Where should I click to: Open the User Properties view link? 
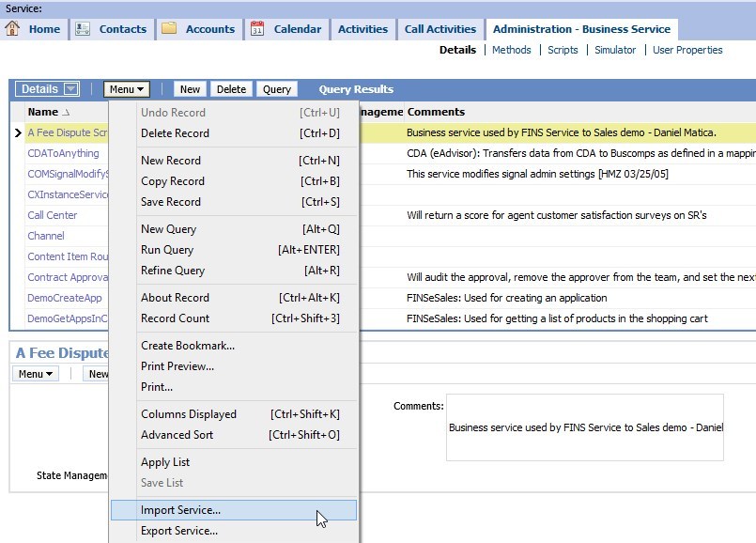tap(687, 50)
